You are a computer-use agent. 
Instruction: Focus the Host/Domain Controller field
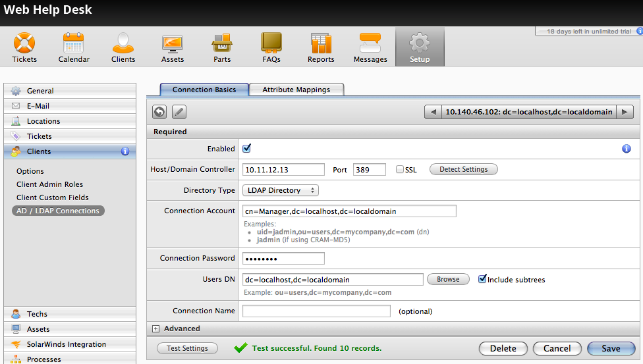click(283, 170)
